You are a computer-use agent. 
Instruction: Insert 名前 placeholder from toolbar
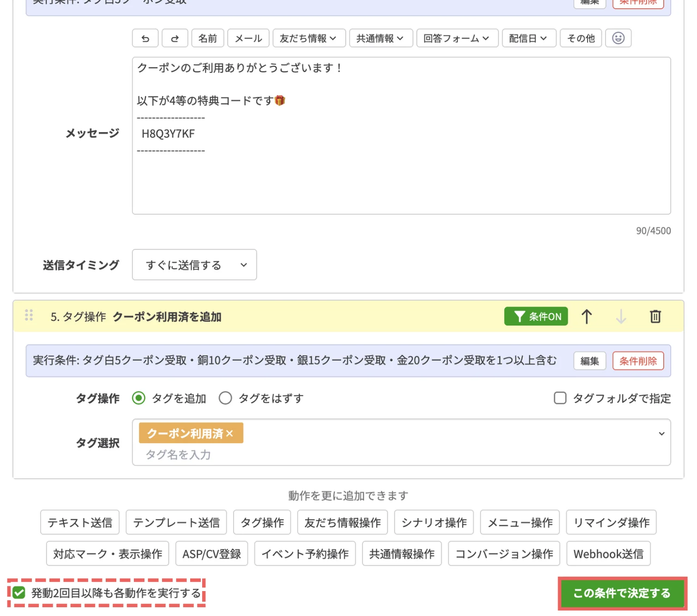(208, 38)
